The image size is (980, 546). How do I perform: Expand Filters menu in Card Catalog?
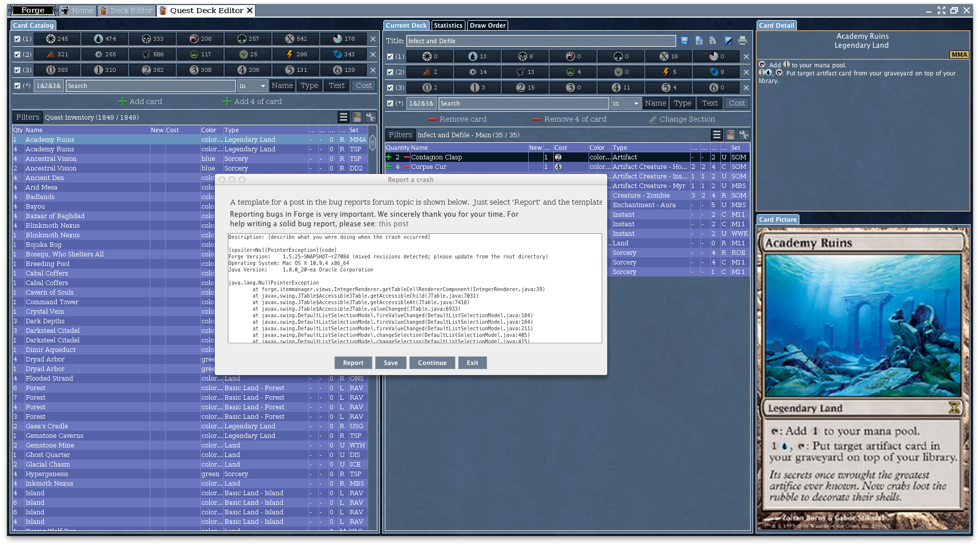[x=27, y=117]
